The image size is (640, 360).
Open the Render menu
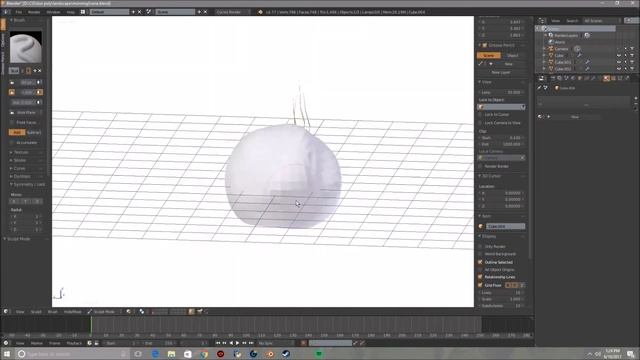pyautogui.click(x=34, y=12)
